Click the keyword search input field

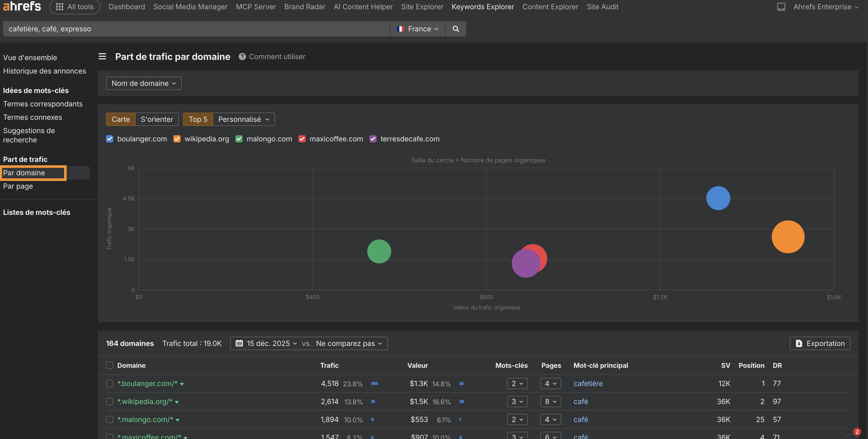click(x=196, y=29)
